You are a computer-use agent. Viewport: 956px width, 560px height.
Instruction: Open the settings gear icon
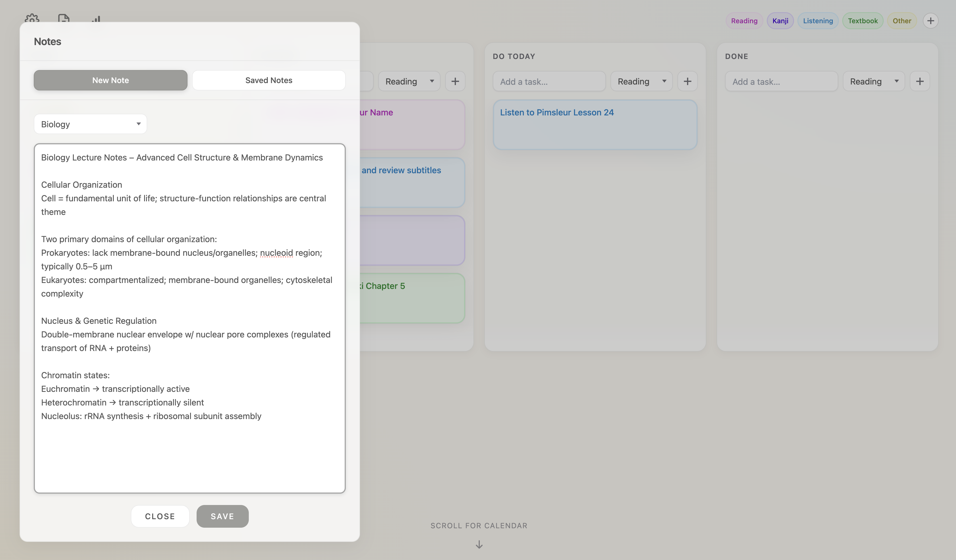32,18
